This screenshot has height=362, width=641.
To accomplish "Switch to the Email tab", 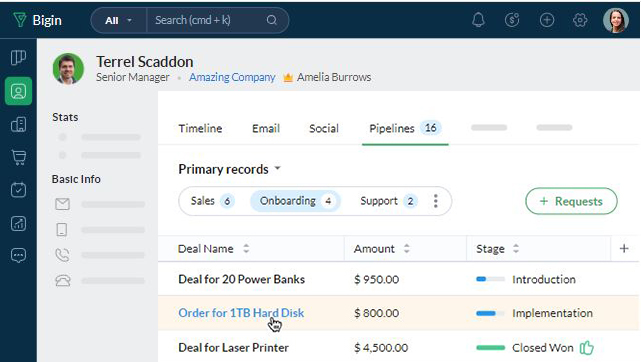I will click(x=266, y=128).
